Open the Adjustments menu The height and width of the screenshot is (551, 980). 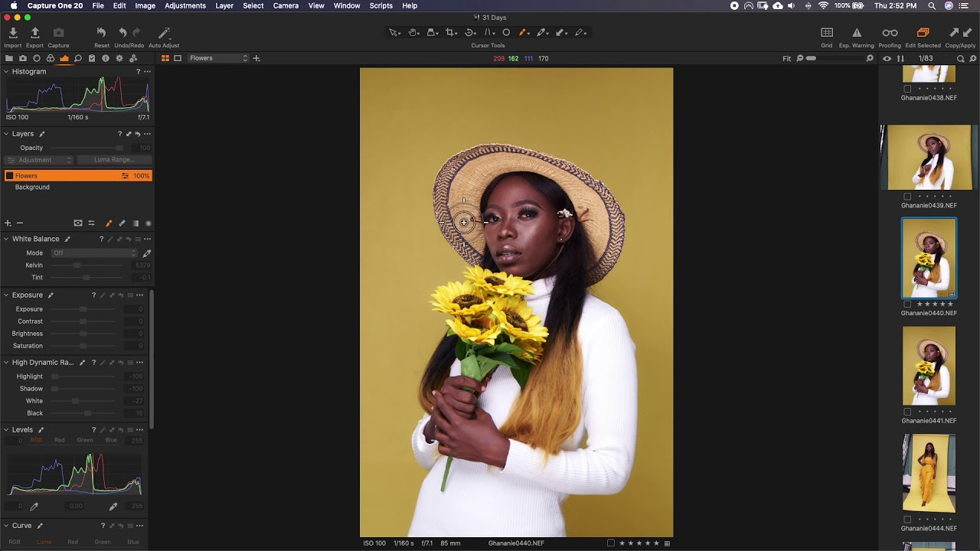(185, 5)
